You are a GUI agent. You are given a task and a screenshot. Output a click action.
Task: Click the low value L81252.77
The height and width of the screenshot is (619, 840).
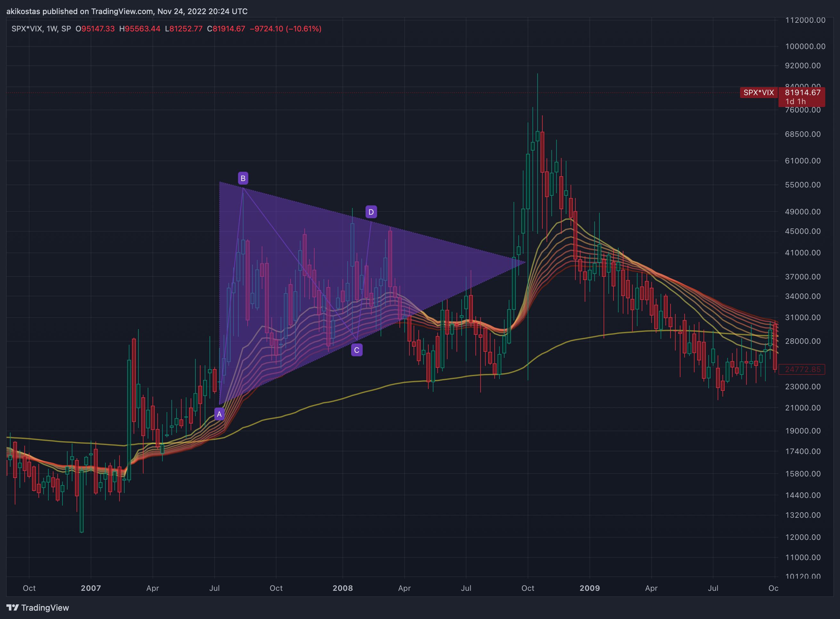tap(184, 29)
